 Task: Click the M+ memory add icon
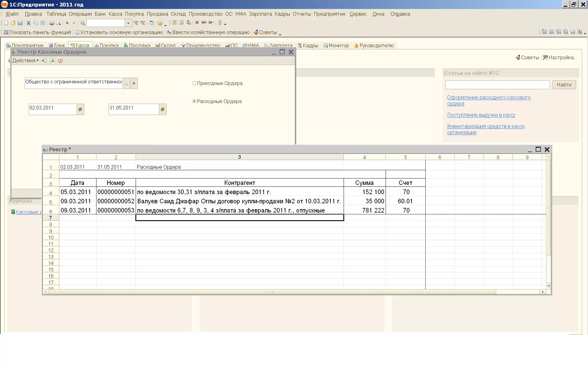coord(204,23)
